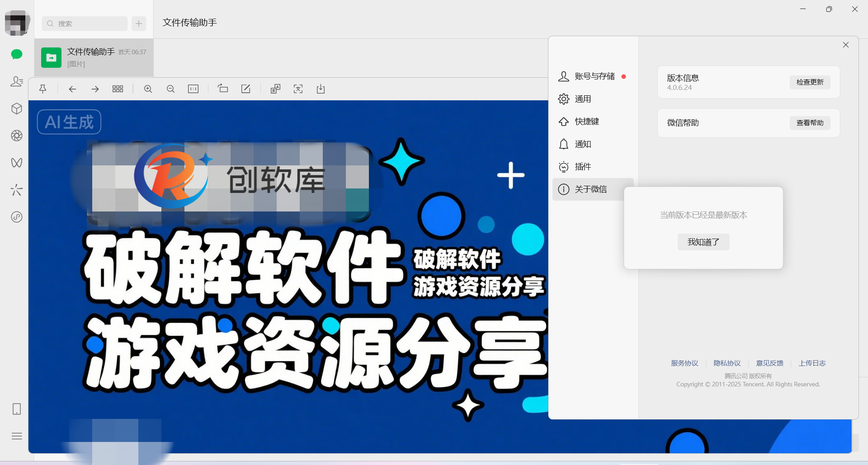Viewport: 868px width, 465px height.
Task: Confirm dialog with 我知道了 button
Action: click(703, 242)
